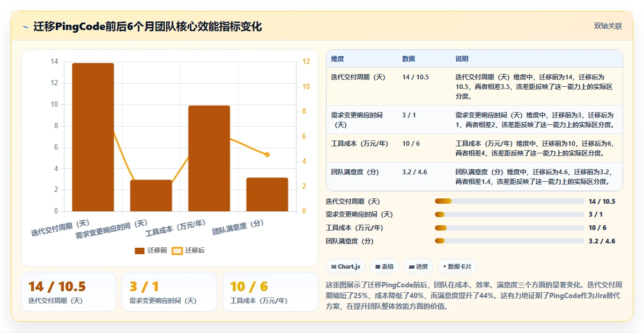Click the summary paragraph about PingCode

(473, 295)
